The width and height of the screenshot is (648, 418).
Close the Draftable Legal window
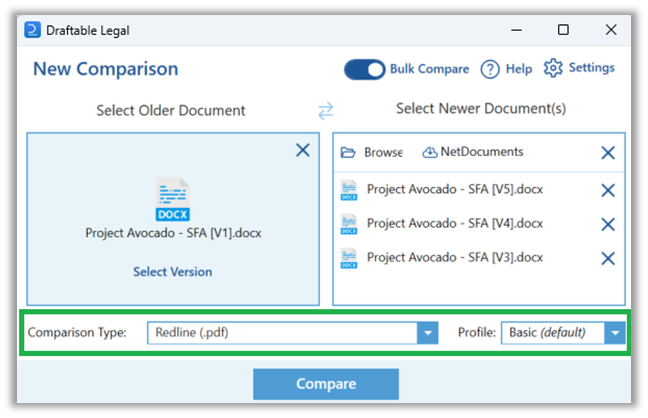[x=611, y=30]
